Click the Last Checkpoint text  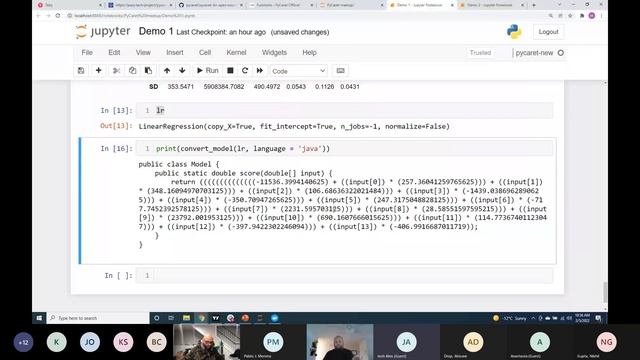coord(221,32)
